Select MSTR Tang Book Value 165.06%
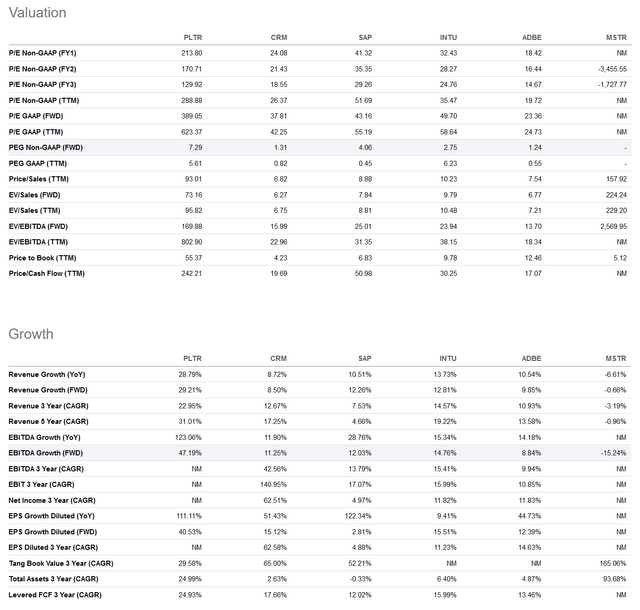Image resolution: width=640 pixels, height=610 pixels. point(613,563)
